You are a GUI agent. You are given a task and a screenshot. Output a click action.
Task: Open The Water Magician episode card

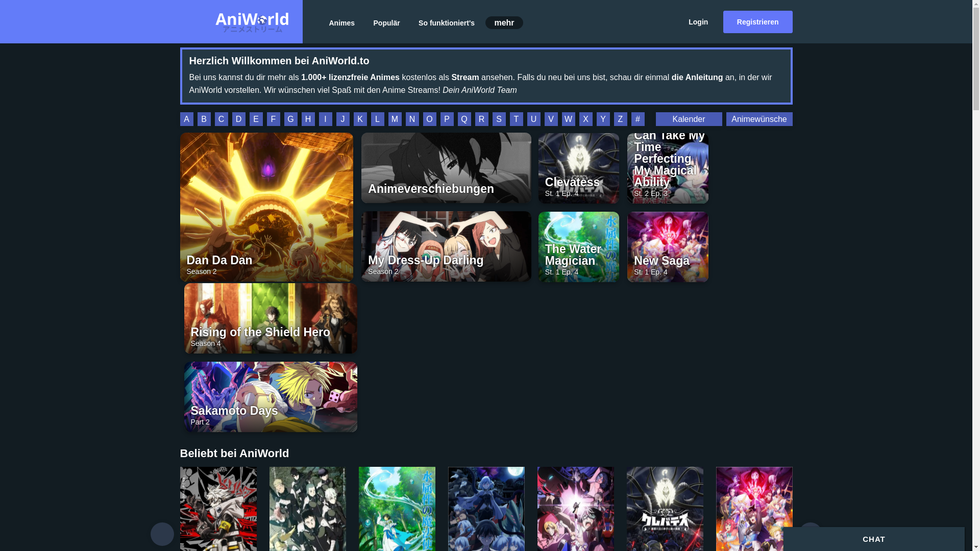[x=578, y=247]
